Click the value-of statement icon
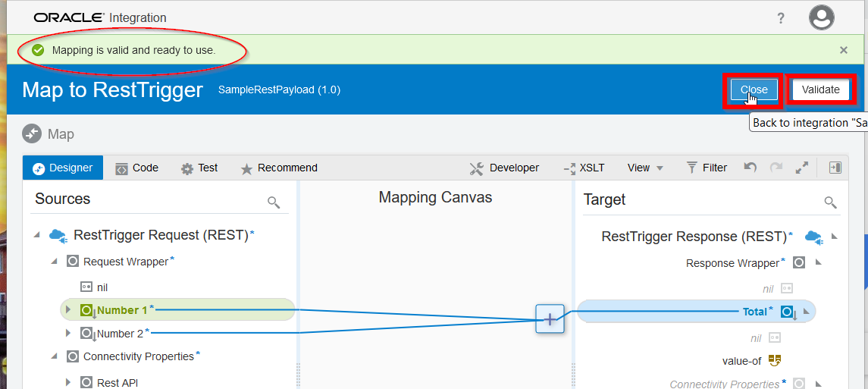Screen dimensions: 868x389 pos(775,361)
